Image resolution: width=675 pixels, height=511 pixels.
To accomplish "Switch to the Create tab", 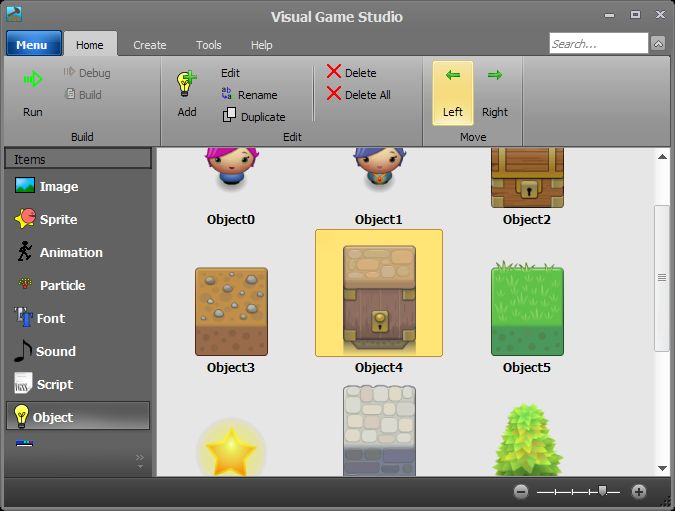I will coord(150,45).
